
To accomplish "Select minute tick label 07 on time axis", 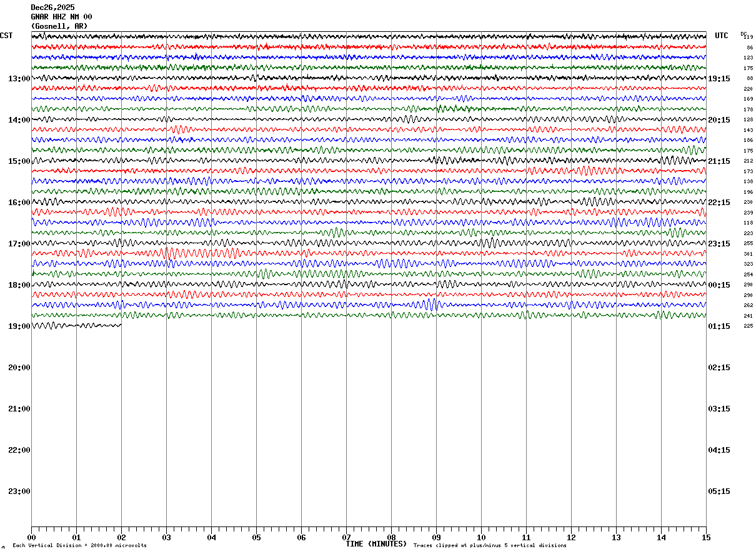I will coord(346,538).
